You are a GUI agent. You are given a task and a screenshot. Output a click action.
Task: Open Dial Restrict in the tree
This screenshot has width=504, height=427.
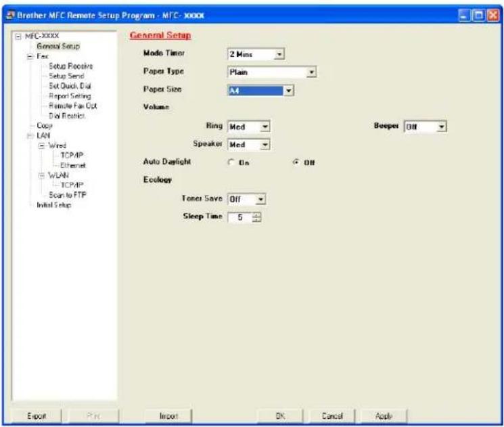[x=66, y=116]
